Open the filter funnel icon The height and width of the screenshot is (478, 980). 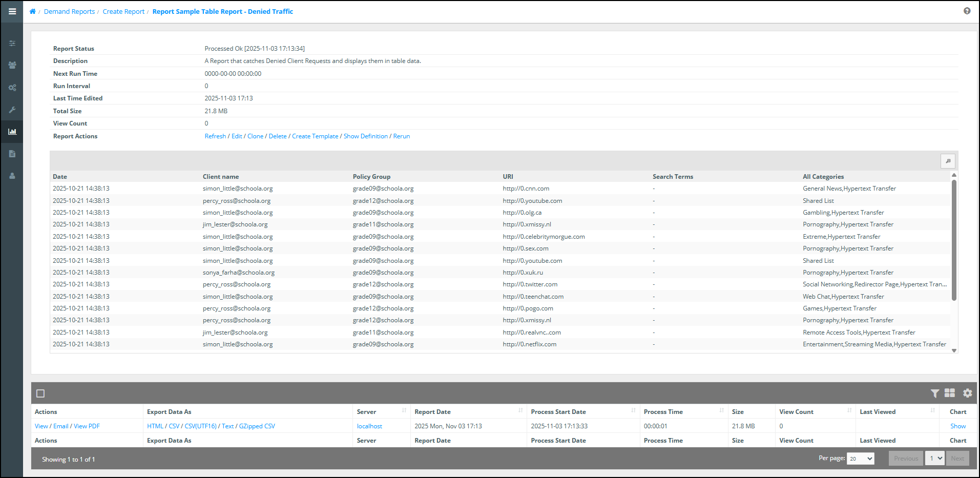[x=935, y=393]
